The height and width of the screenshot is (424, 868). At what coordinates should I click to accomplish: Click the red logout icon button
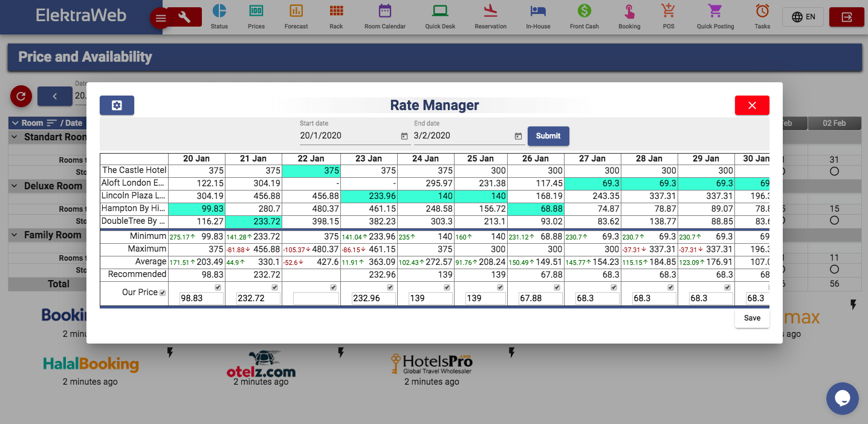(x=847, y=17)
